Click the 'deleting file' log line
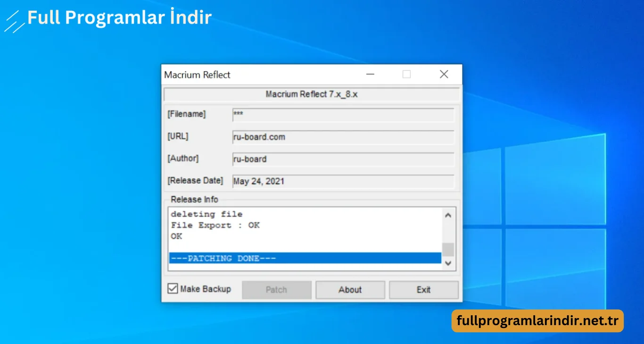The image size is (644, 344). tap(206, 214)
